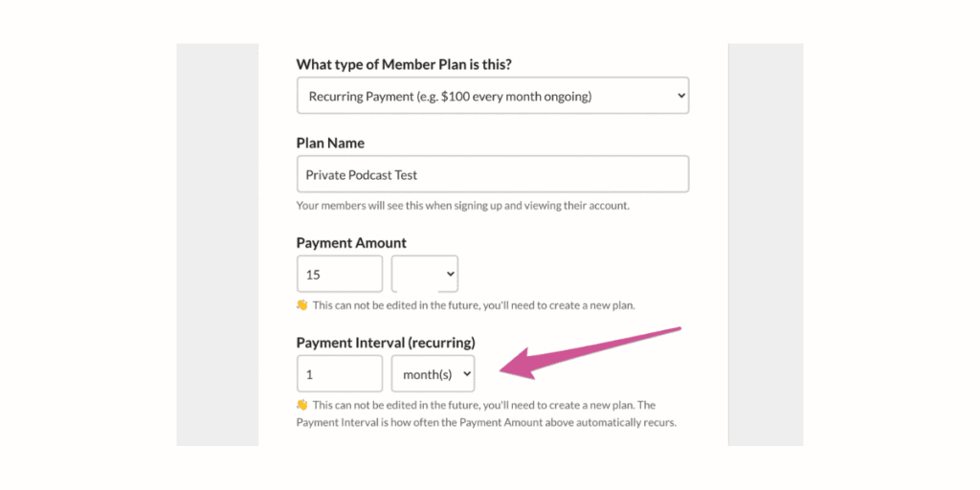980x490 pixels.
Task: Click the chevron on month(s) select
Action: tap(466, 374)
